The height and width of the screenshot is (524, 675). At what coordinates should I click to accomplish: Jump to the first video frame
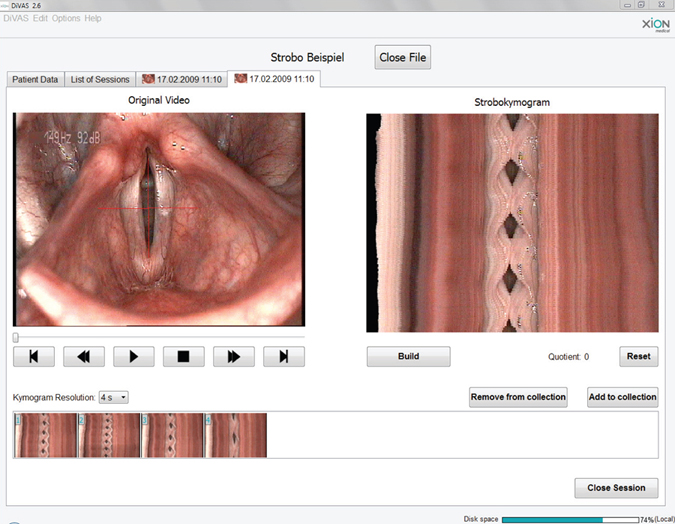[x=34, y=356]
